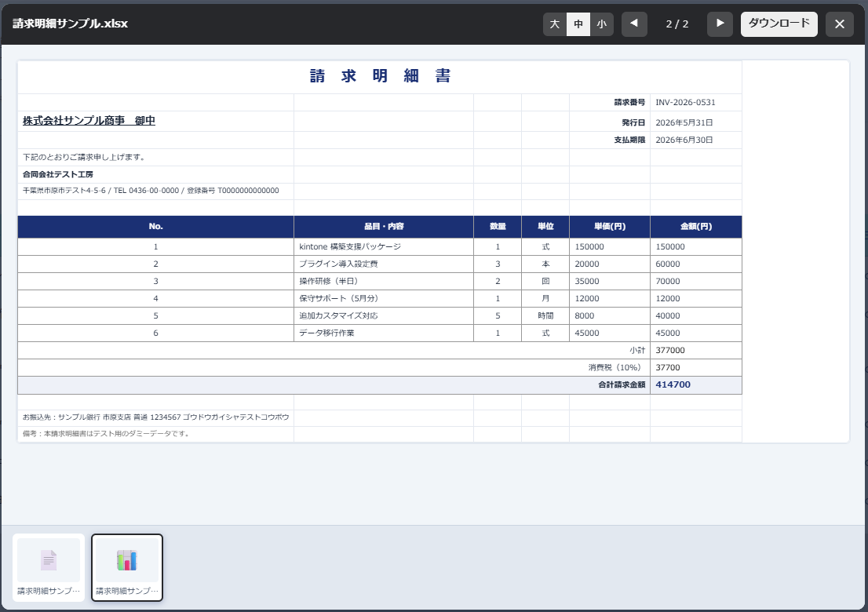Click the address line with TEL 0436-00-0000
Viewport: 868px width, 612px height.
coord(151,191)
